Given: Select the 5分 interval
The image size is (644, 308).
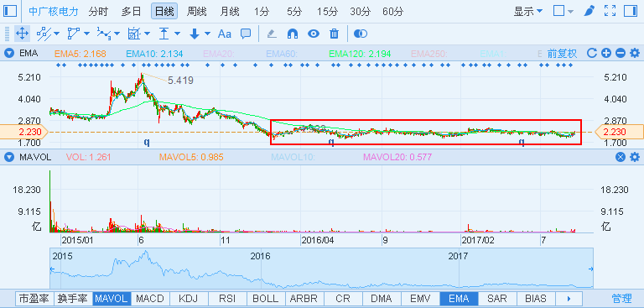Looking at the screenshot, I should pyautogui.click(x=294, y=12).
